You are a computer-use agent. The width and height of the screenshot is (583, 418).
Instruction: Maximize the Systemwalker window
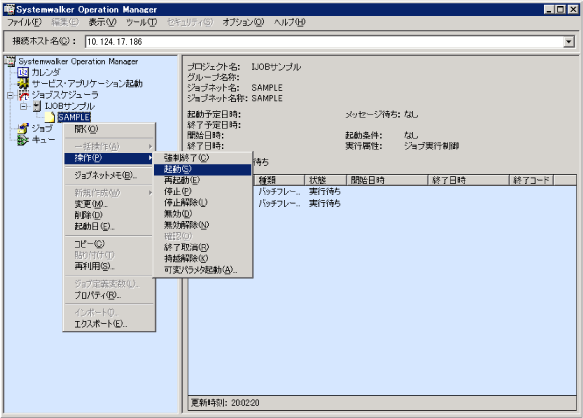561,9
